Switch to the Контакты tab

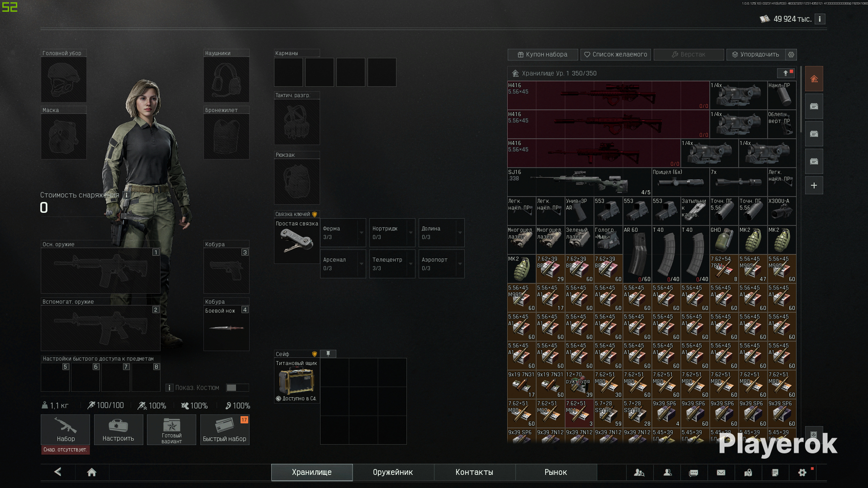tap(475, 472)
